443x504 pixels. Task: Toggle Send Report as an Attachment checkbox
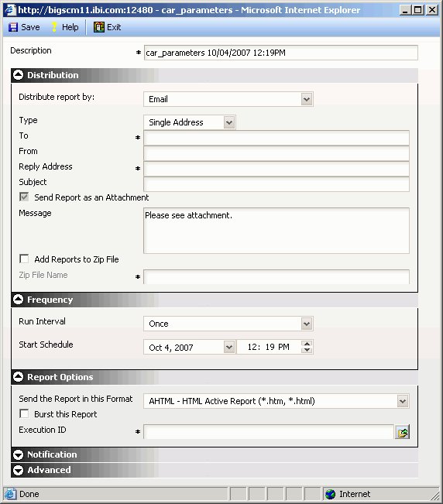tap(24, 197)
